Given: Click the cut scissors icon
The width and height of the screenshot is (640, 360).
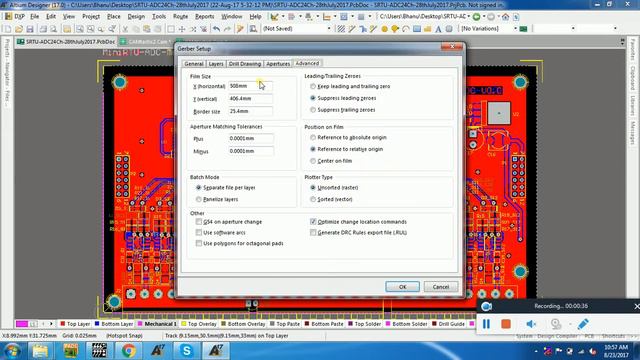Looking at the screenshot, I should (x=125, y=29).
